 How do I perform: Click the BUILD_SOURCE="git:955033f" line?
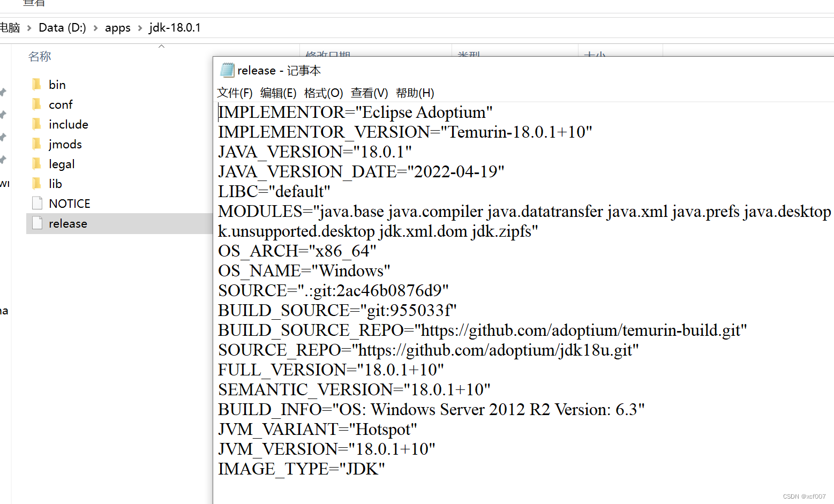pyautogui.click(x=337, y=311)
